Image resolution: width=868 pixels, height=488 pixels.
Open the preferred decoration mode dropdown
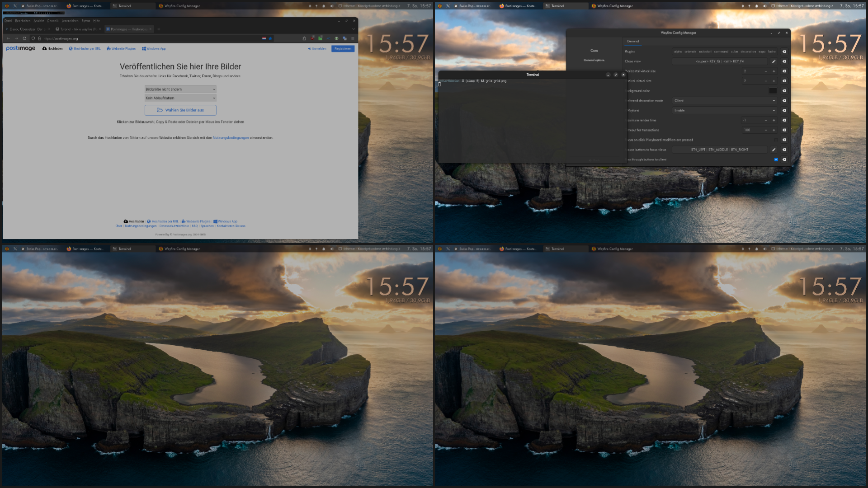pyautogui.click(x=724, y=101)
